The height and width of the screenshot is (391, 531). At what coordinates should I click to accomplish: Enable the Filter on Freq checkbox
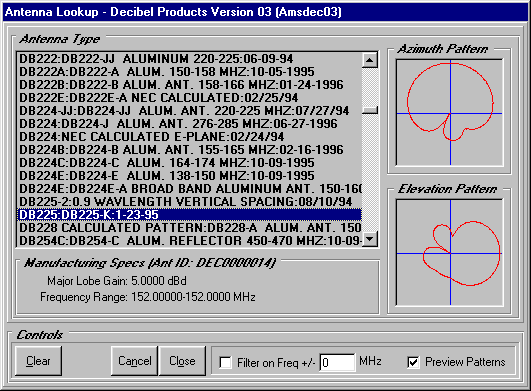(226, 363)
